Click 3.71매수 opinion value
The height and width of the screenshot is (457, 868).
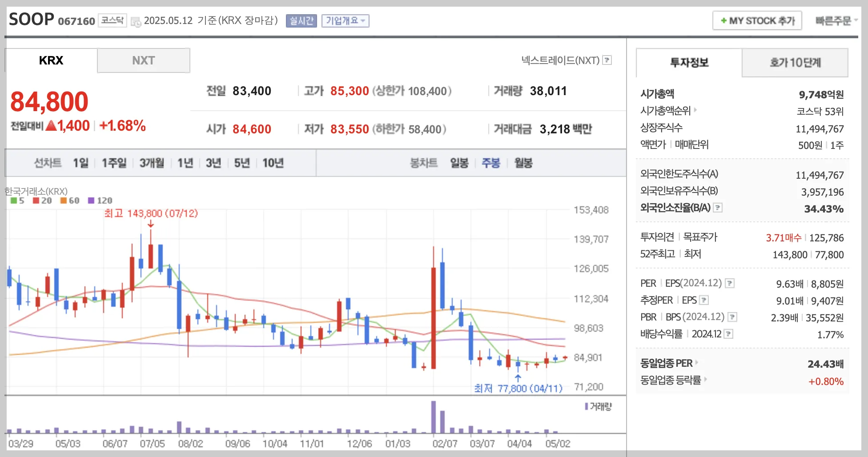(784, 238)
